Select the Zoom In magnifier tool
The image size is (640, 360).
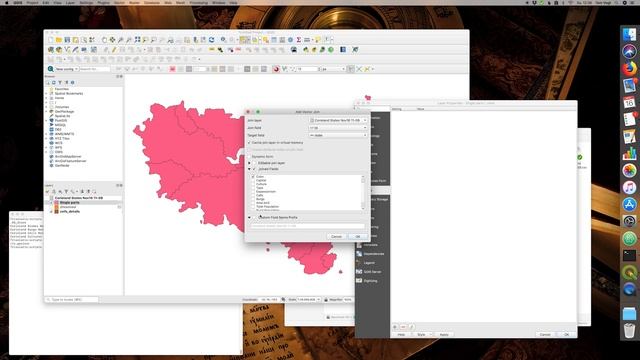[x=121, y=40]
